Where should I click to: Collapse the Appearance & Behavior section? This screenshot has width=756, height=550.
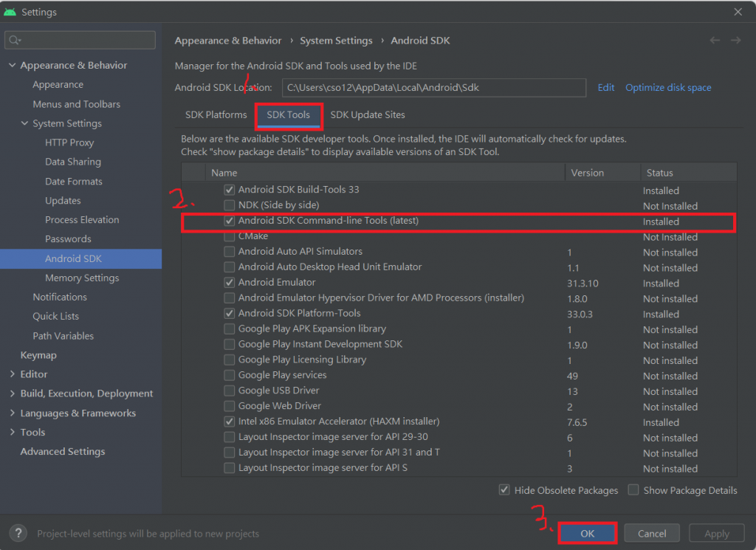pyautogui.click(x=12, y=65)
